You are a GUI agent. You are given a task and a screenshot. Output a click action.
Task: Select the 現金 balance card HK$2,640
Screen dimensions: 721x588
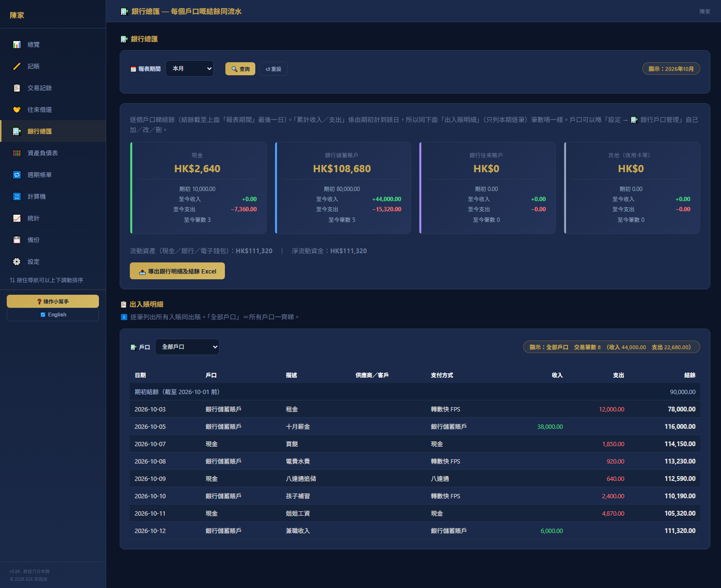coord(198,188)
